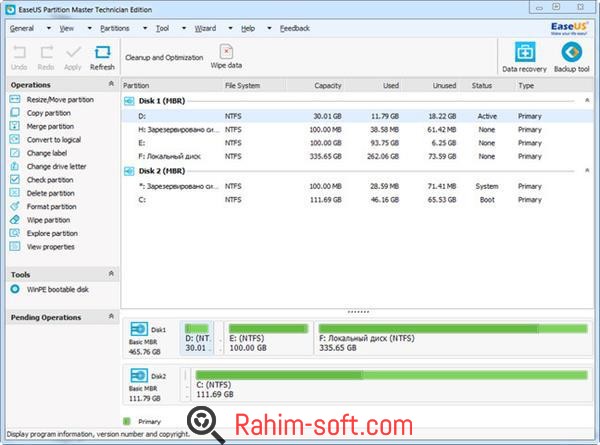
Task: Open the Data recovery tool
Action: click(x=524, y=56)
